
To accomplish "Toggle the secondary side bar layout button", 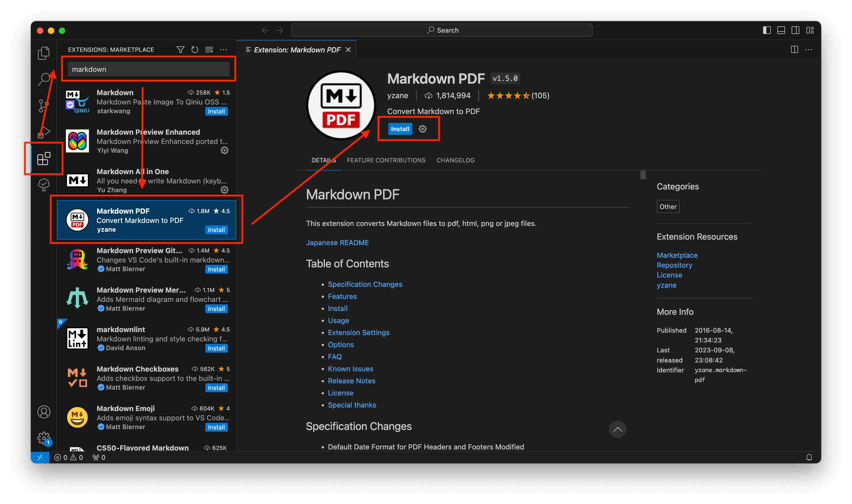I will coord(795,30).
